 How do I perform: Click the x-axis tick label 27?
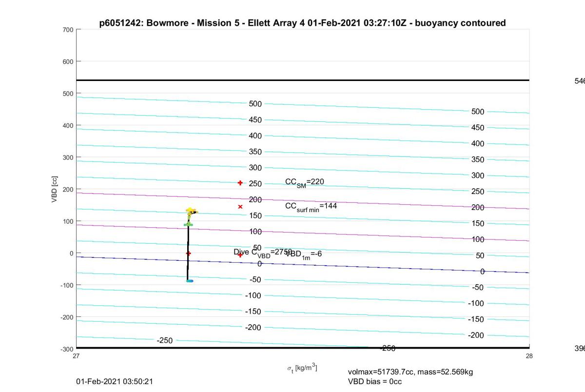tap(77, 356)
